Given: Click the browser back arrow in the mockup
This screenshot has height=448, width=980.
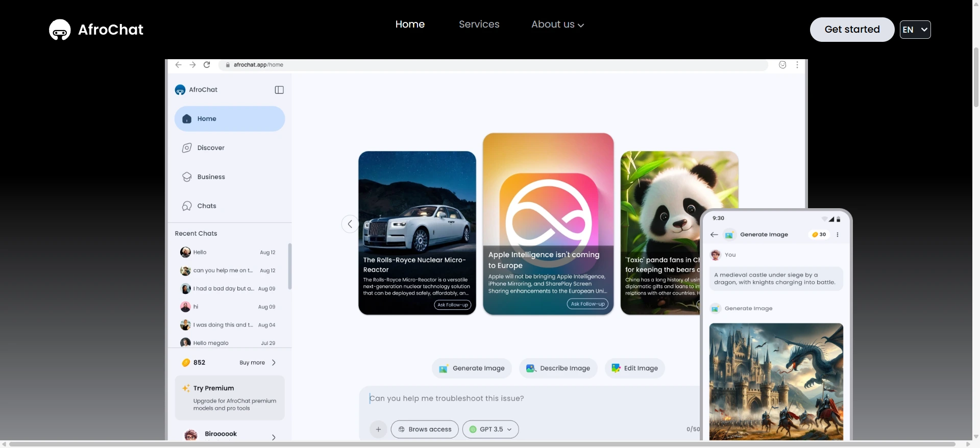Looking at the screenshot, I should [x=178, y=65].
